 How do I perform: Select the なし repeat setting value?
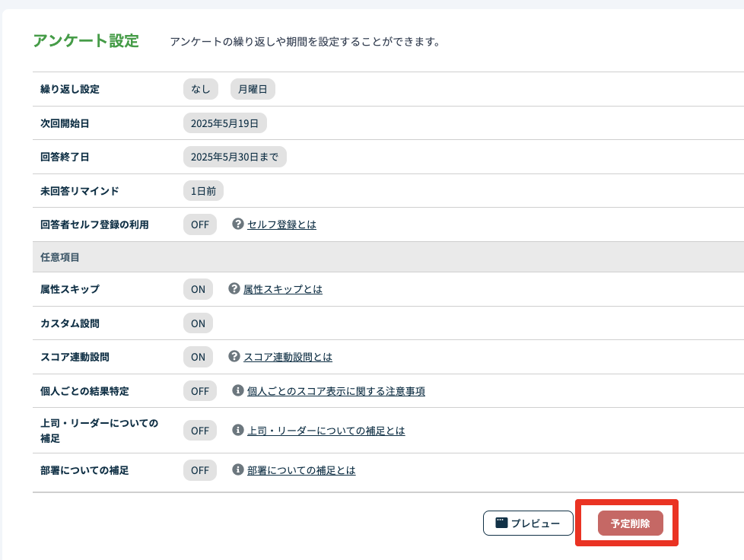coord(201,89)
